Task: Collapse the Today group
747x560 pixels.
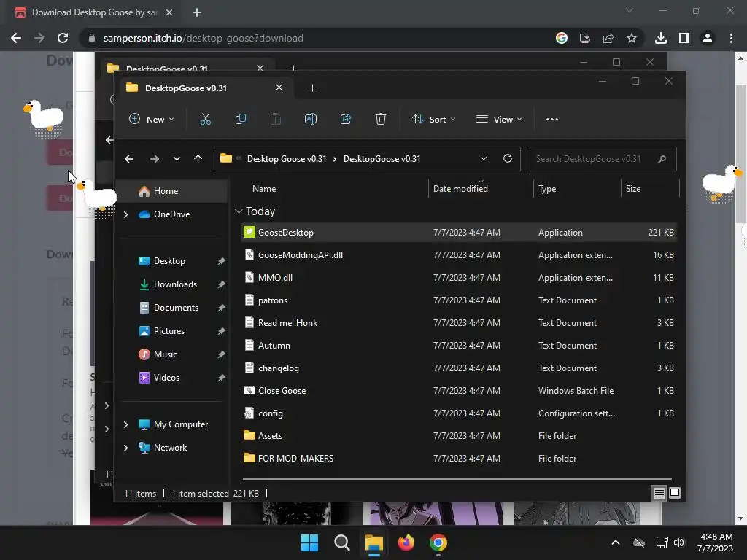Action: (239, 211)
